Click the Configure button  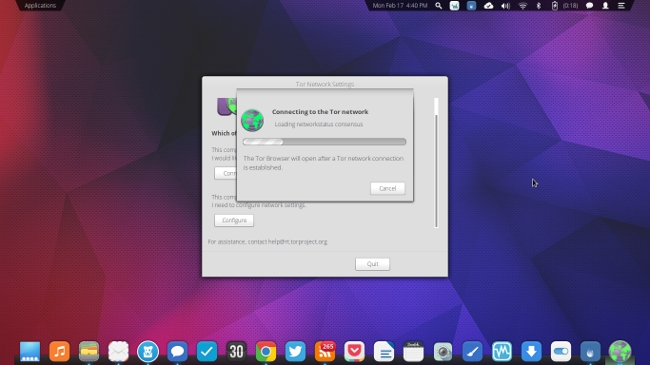pyautogui.click(x=234, y=220)
